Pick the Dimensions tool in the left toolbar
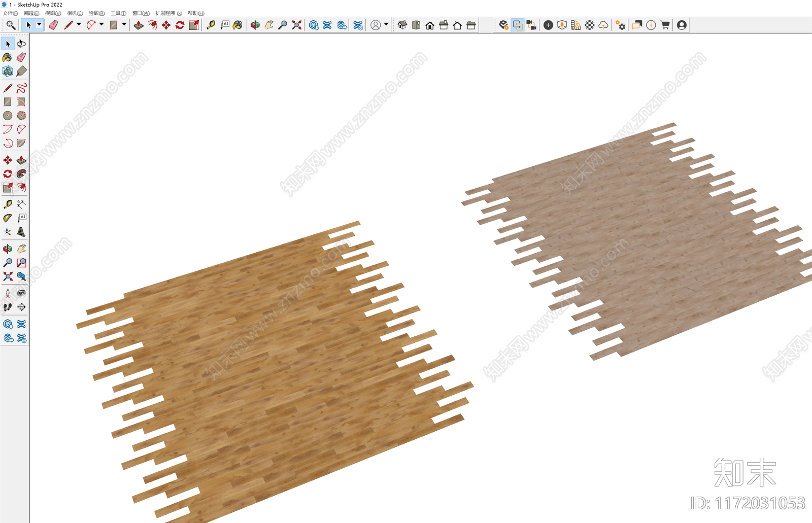The width and height of the screenshot is (812, 523). 21,204
